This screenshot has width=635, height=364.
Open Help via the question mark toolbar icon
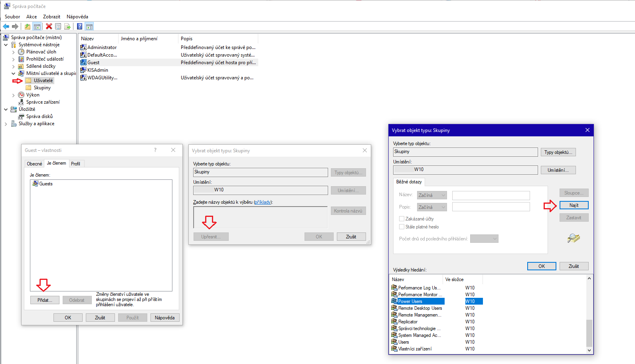coord(79,26)
